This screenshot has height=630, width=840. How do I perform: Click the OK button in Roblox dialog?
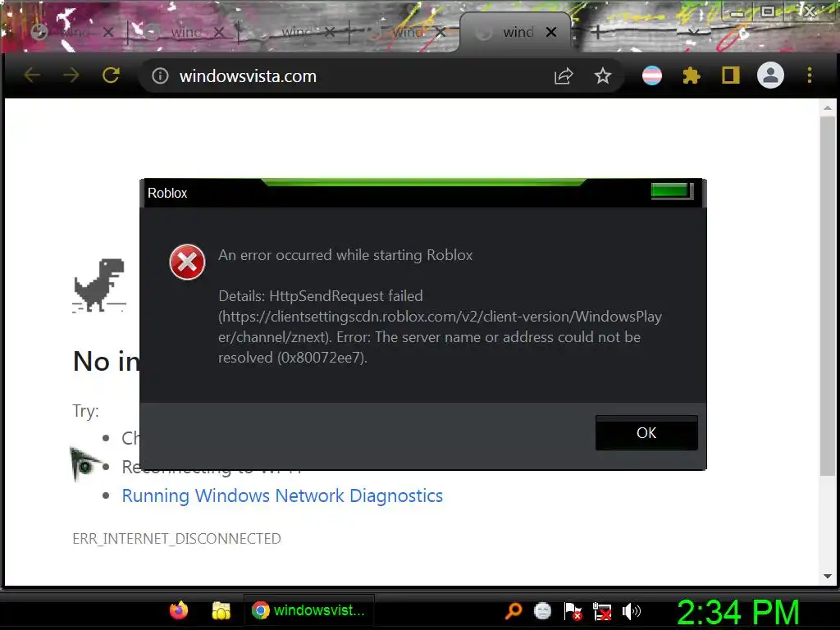tap(646, 433)
